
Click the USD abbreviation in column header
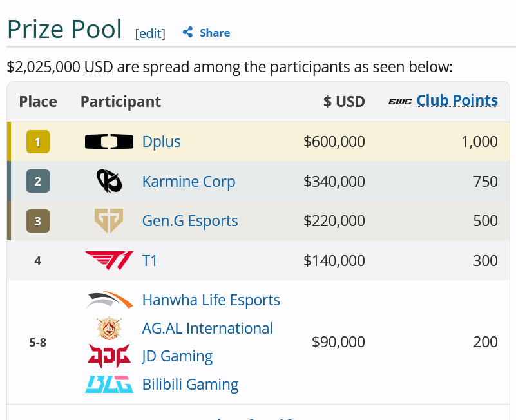point(350,102)
